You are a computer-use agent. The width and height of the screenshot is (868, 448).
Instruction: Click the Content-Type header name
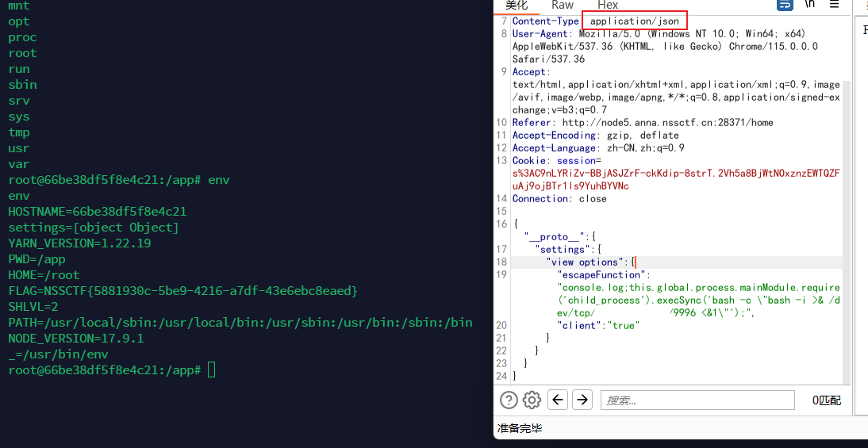click(x=545, y=21)
